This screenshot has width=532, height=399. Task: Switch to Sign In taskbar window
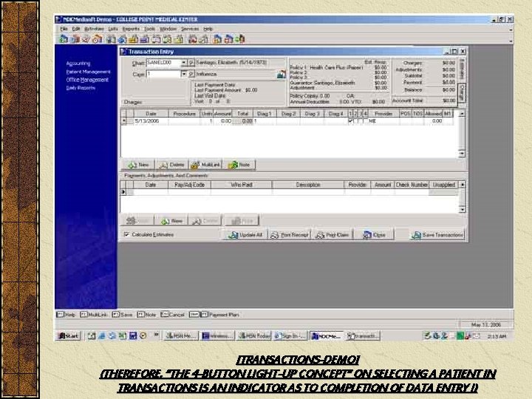[290, 336]
